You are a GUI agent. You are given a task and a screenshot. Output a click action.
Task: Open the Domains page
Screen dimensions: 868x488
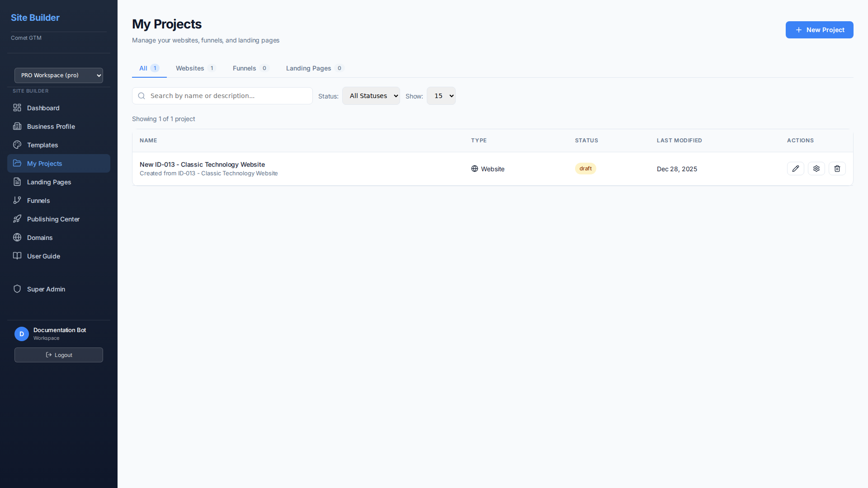pos(39,238)
